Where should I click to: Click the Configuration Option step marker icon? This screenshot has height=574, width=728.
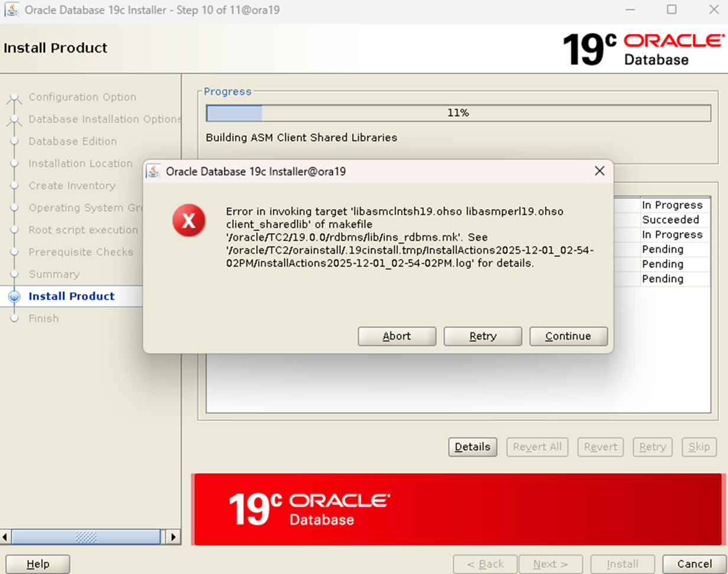(x=15, y=98)
